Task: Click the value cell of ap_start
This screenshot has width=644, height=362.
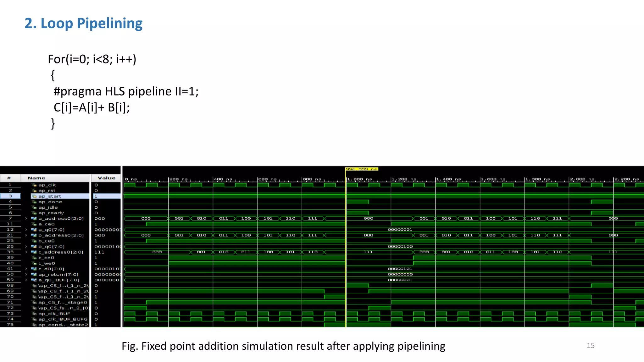Action: pyautogui.click(x=106, y=196)
